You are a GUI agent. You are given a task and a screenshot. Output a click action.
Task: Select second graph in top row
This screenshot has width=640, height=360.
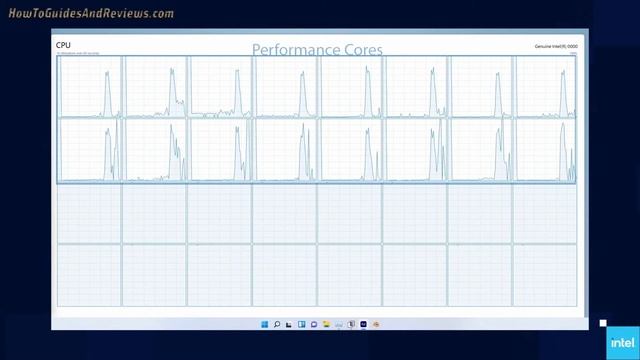click(155, 87)
